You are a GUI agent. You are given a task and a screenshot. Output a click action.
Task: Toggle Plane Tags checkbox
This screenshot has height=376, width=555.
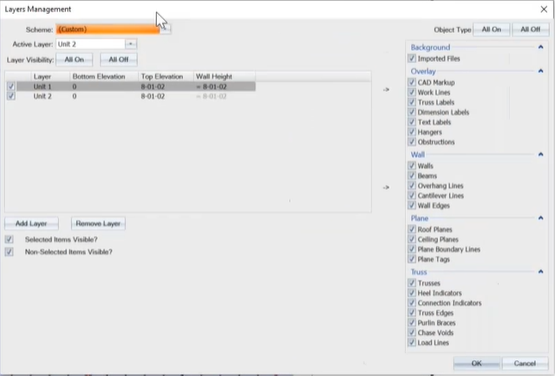point(412,259)
